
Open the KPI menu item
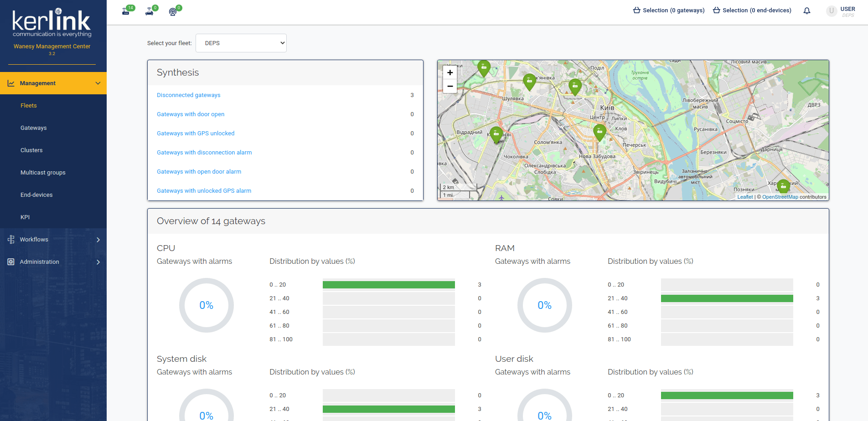pyautogui.click(x=25, y=217)
